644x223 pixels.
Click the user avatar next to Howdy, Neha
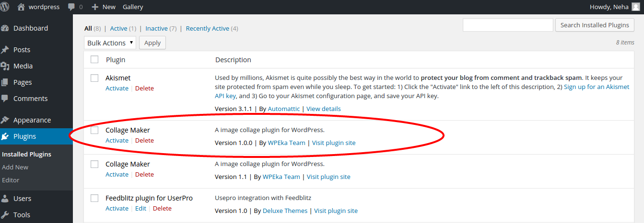click(635, 7)
